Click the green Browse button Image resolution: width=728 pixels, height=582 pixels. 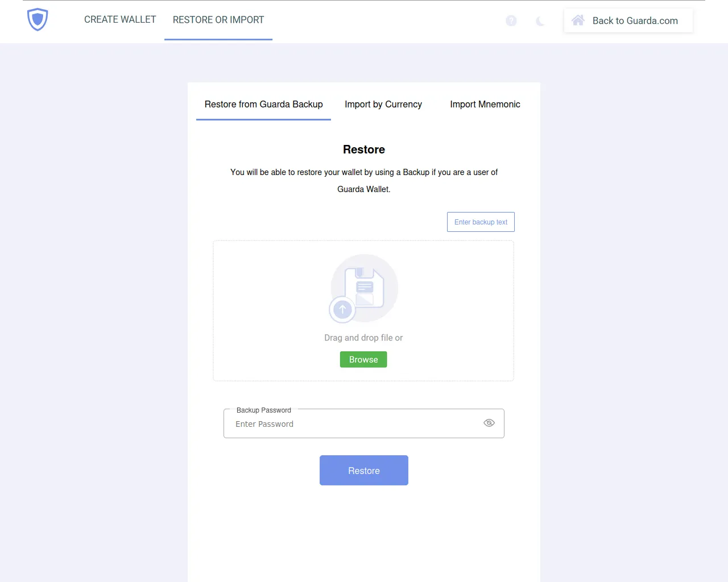[x=363, y=360]
